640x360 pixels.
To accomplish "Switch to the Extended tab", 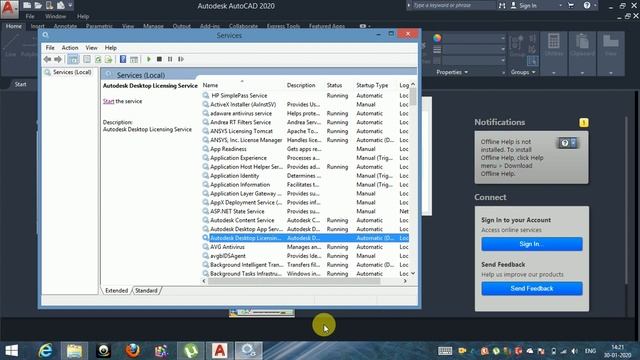I will click(x=116, y=291).
